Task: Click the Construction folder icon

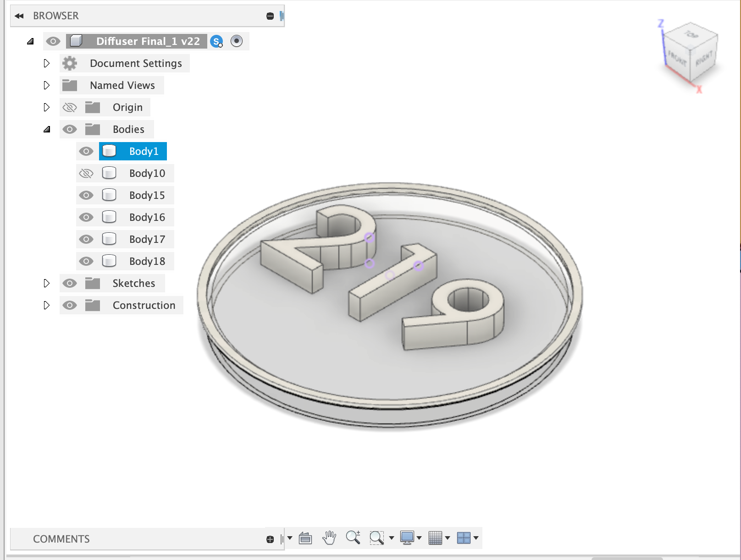Action: pyautogui.click(x=93, y=305)
